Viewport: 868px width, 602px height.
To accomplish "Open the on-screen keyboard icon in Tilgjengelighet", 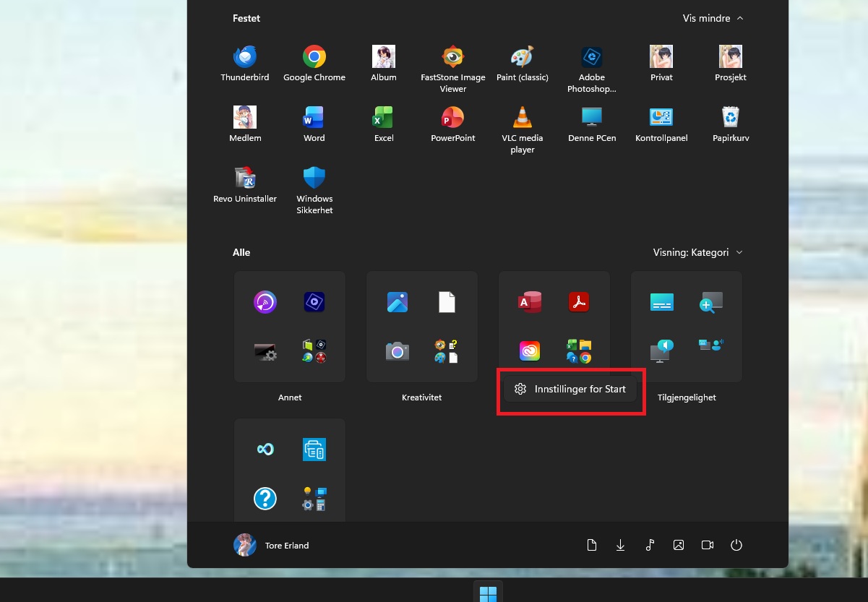I will tap(662, 301).
